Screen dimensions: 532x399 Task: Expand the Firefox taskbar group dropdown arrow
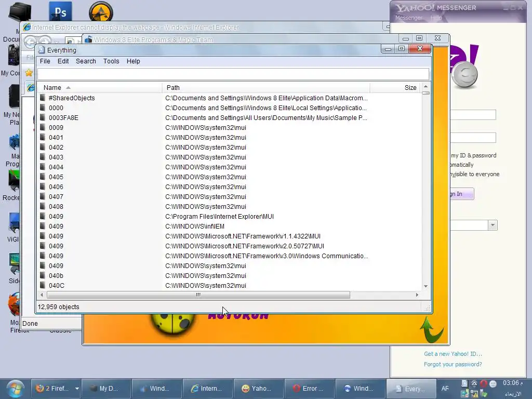(77, 389)
